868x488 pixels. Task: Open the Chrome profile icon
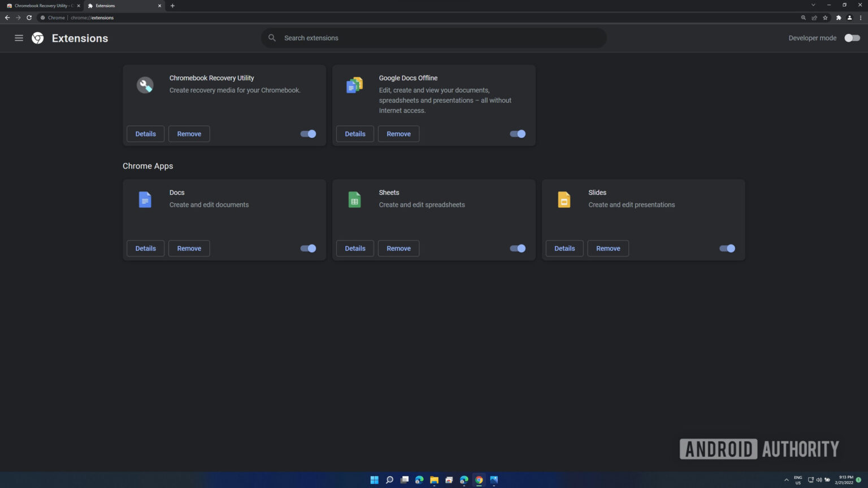(x=850, y=18)
